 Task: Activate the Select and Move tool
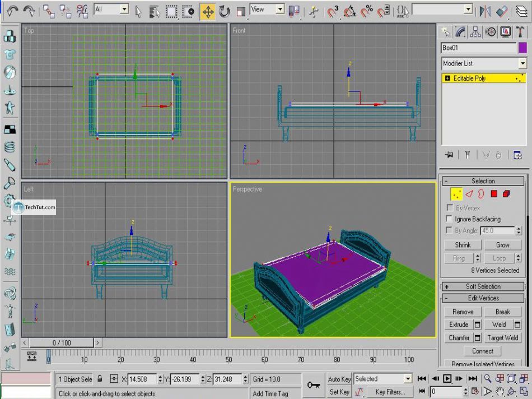(x=208, y=12)
